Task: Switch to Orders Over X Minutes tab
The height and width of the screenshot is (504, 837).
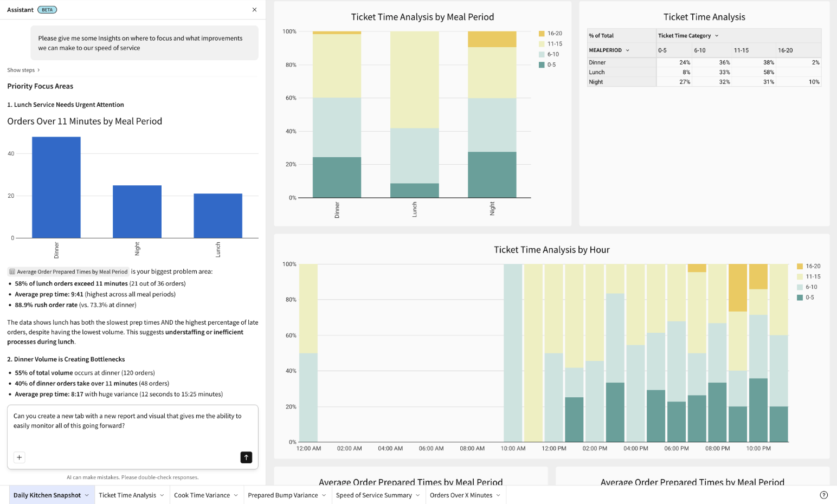Action: [x=461, y=495]
